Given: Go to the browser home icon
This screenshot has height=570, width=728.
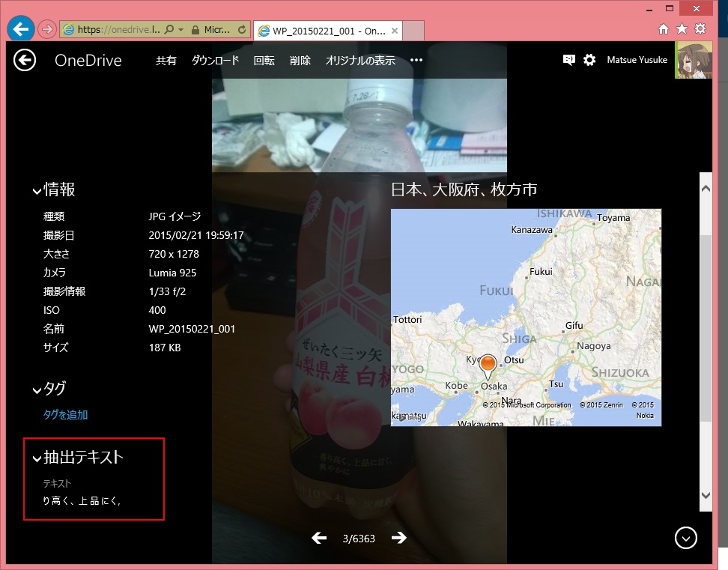Looking at the screenshot, I should (664, 29).
